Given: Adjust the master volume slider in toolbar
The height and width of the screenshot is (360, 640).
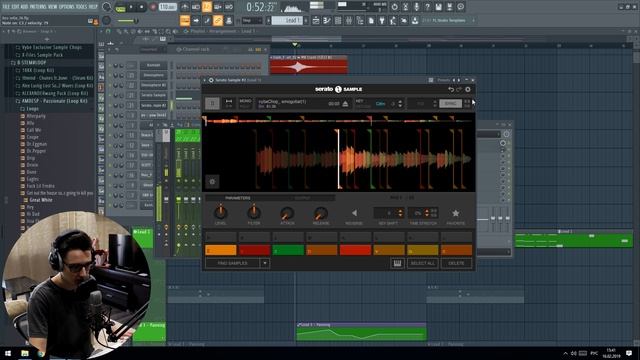Looking at the screenshot, I should 128,21.
